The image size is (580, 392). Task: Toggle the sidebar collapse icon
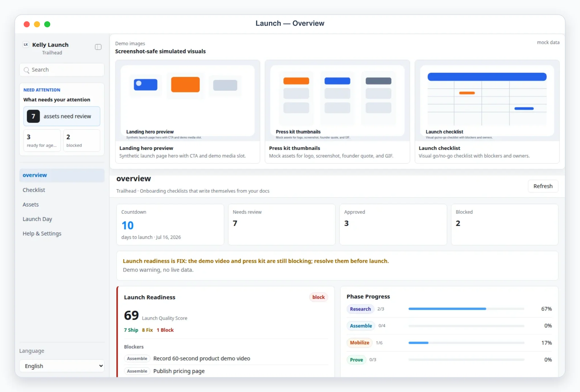click(x=98, y=47)
